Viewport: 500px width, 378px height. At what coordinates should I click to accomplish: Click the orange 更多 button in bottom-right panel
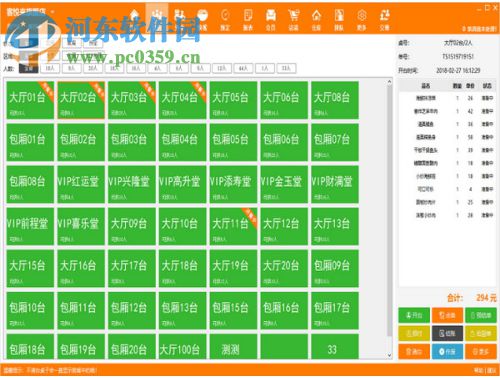point(481,351)
